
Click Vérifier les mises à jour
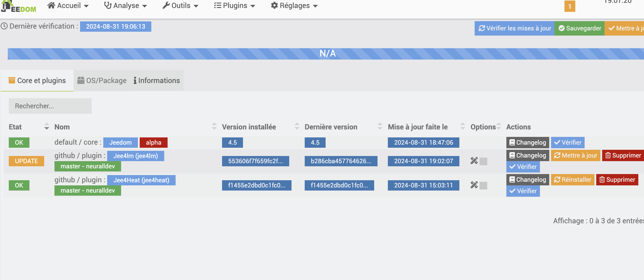[x=515, y=28]
